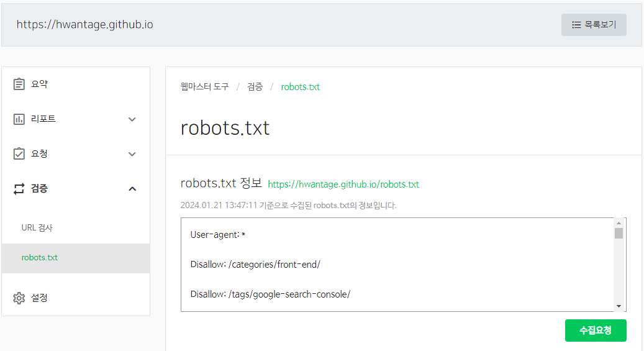This screenshot has height=351, width=644.
Task: Click the robots.txt textbox scrollbar thumb
Action: 619,234
